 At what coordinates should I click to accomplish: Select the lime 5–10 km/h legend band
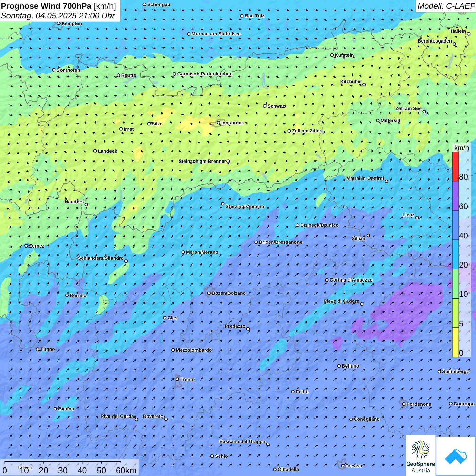455,313
